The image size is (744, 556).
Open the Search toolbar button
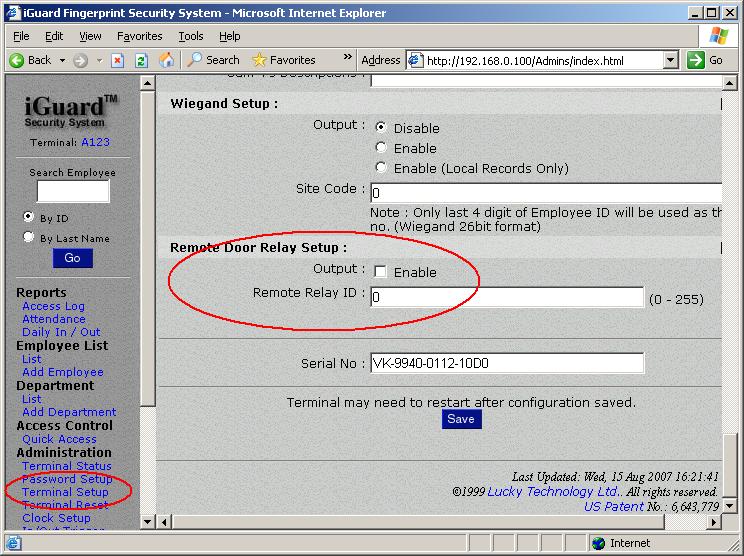(x=213, y=60)
